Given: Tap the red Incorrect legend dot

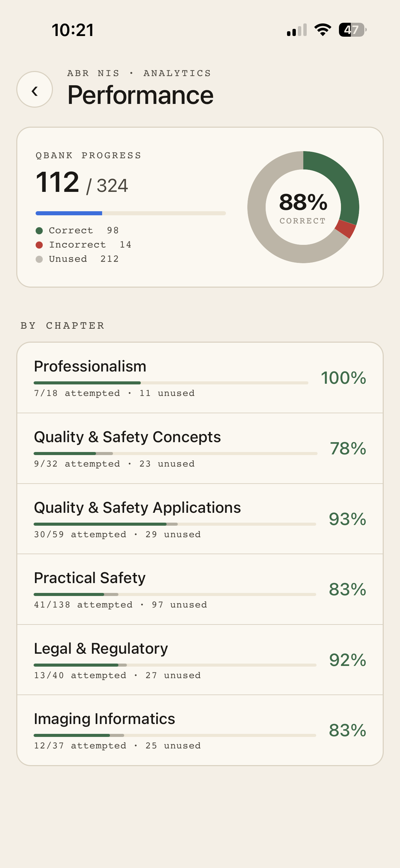Looking at the screenshot, I should point(39,245).
